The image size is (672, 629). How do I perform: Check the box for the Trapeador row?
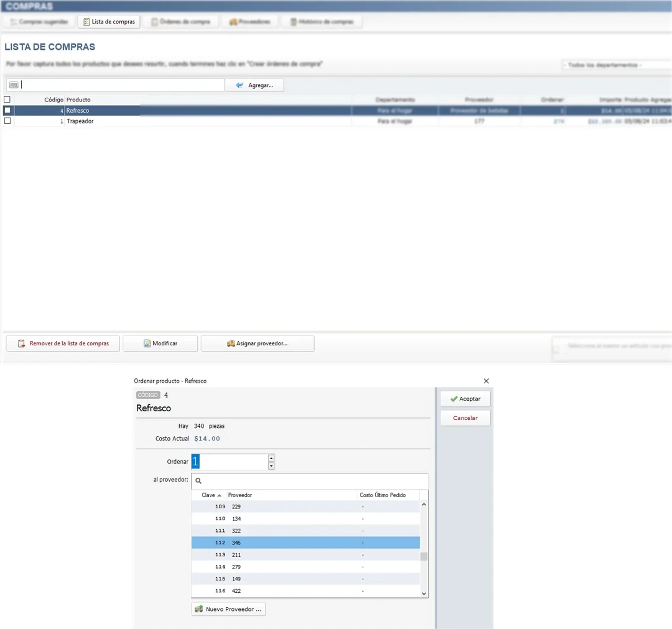click(x=7, y=121)
